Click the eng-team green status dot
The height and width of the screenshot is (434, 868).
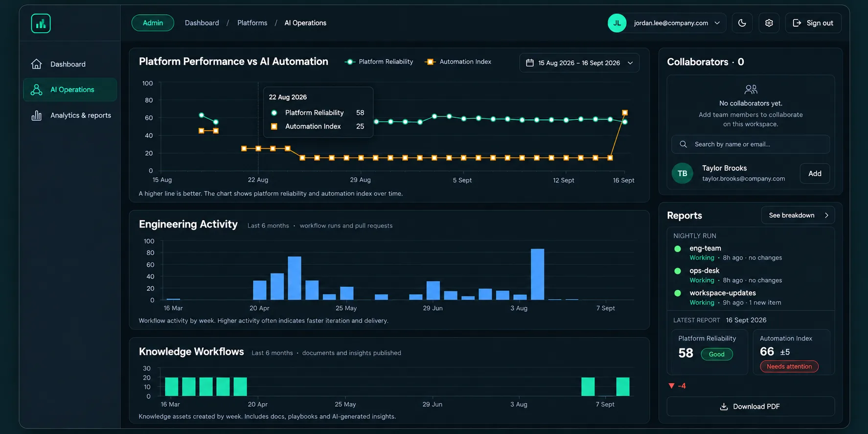point(678,249)
